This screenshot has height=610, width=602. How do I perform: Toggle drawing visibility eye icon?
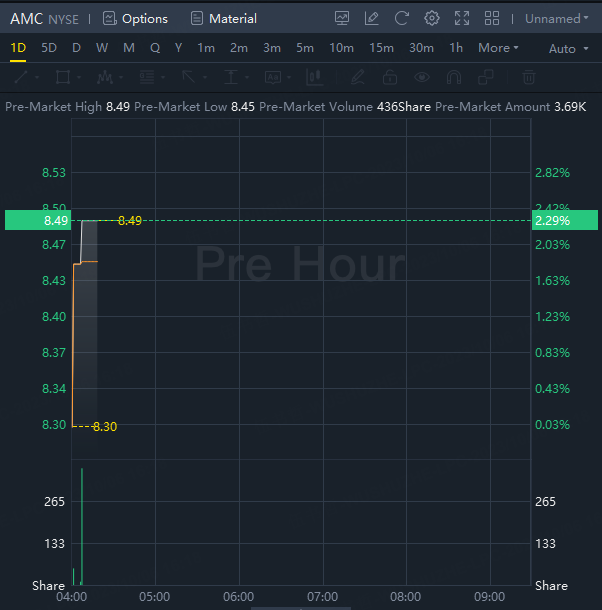[422, 77]
